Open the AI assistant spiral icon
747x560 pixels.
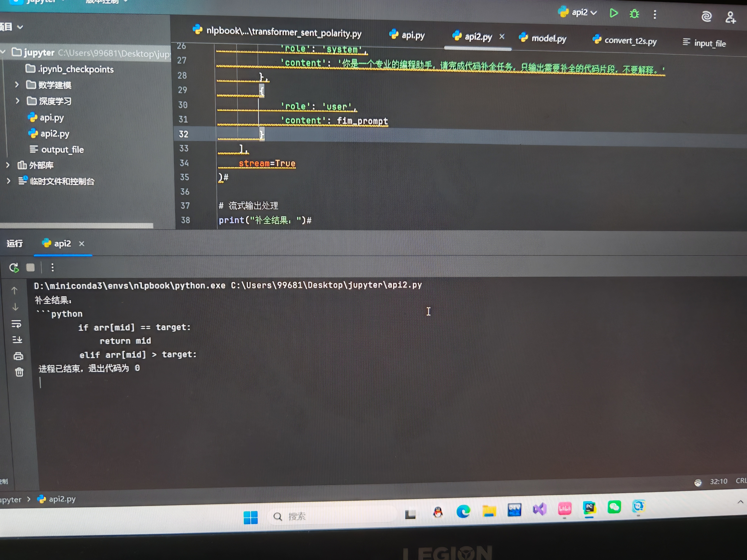[707, 16]
